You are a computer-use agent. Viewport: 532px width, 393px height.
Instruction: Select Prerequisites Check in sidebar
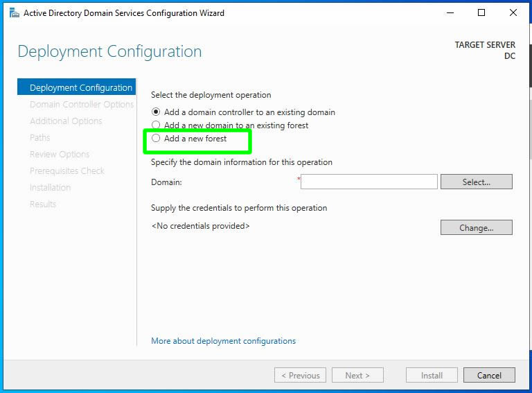(x=67, y=171)
